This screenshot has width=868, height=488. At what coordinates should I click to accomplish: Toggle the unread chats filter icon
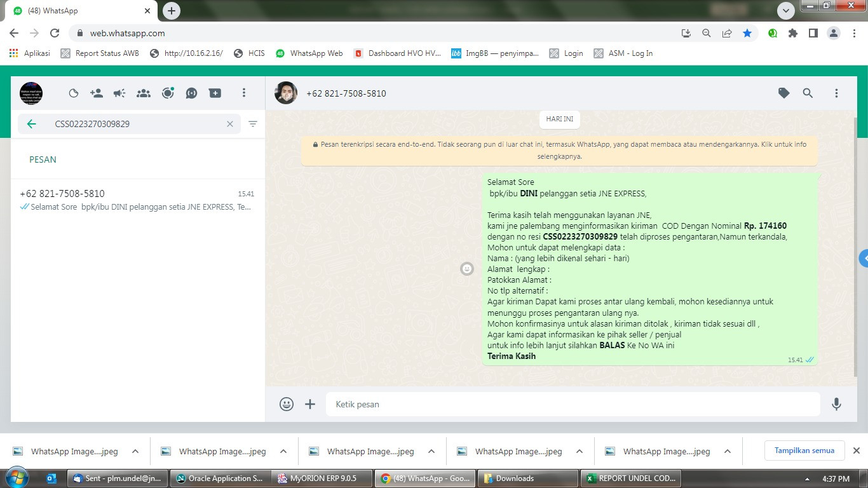tap(253, 124)
